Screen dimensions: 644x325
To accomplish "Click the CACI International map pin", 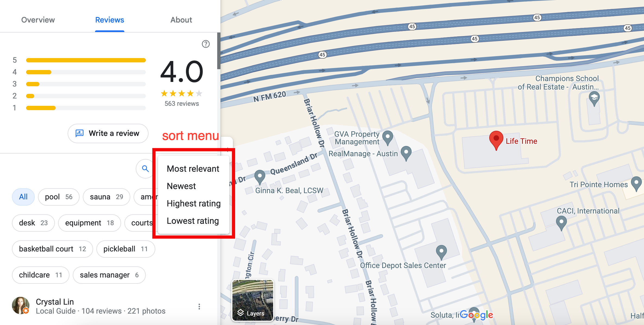I will coord(561,222).
